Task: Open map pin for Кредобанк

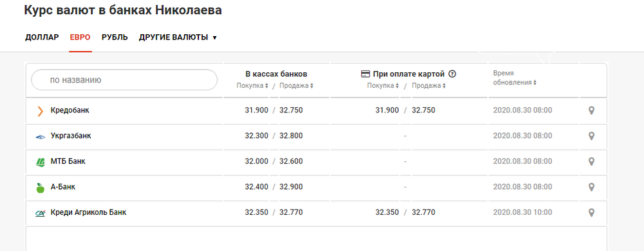Action: [591, 111]
